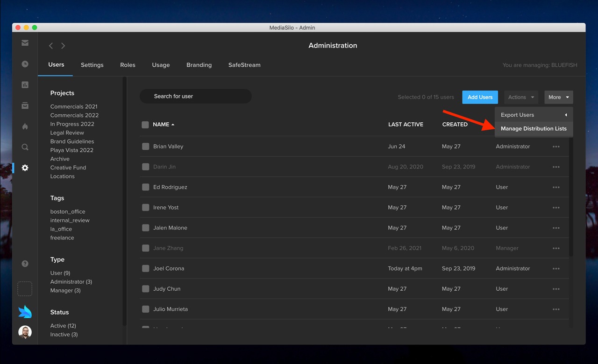Open the recent activity clock icon
Viewport: 598px width, 364px height.
[25, 64]
